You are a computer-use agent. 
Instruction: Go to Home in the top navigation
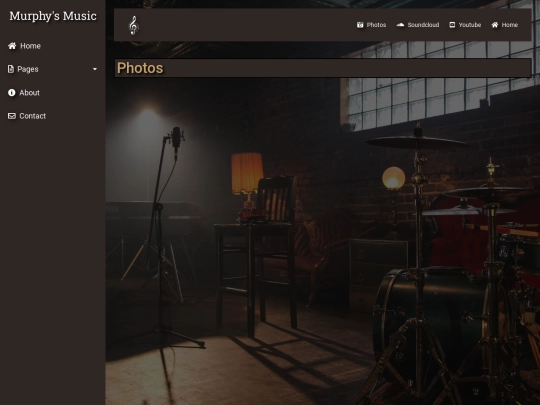click(505, 25)
